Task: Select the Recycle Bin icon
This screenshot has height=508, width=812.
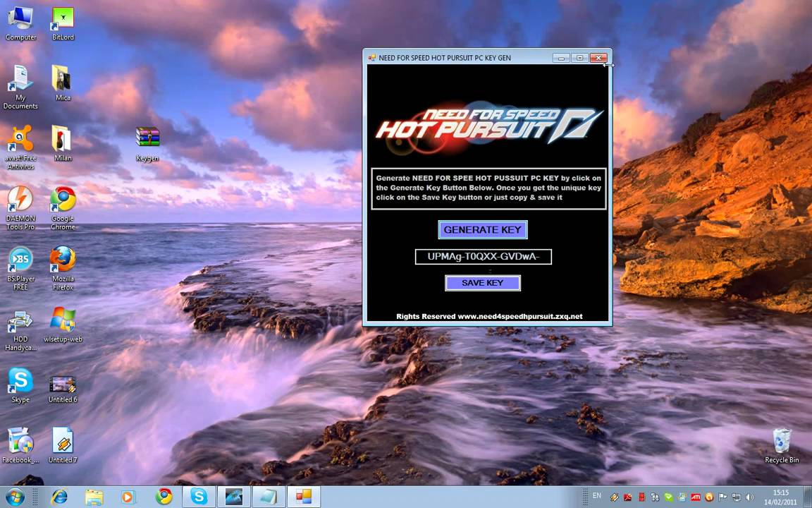Action: pyautogui.click(x=782, y=446)
